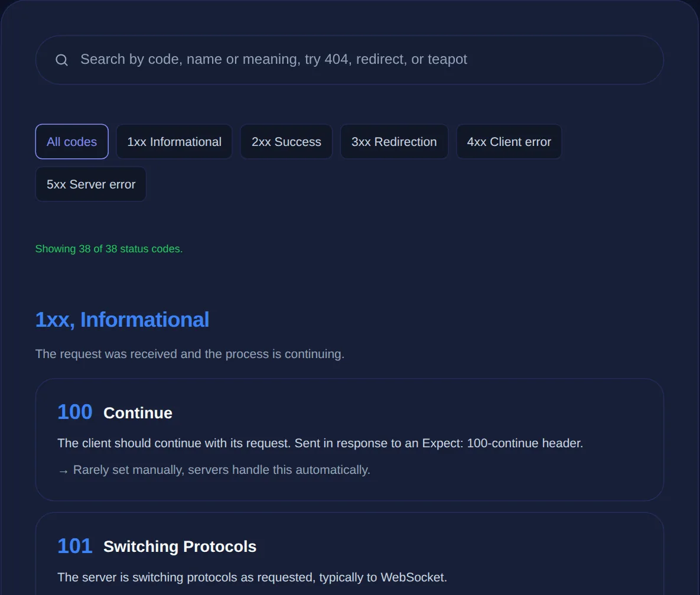The width and height of the screenshot is (700, 595).
Task: Click the 101 code number
Action: (x=75, y=546)
